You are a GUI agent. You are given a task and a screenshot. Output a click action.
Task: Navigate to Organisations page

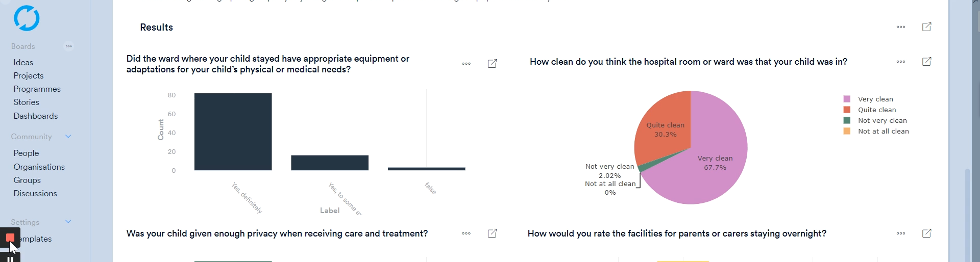click(39, 167)
